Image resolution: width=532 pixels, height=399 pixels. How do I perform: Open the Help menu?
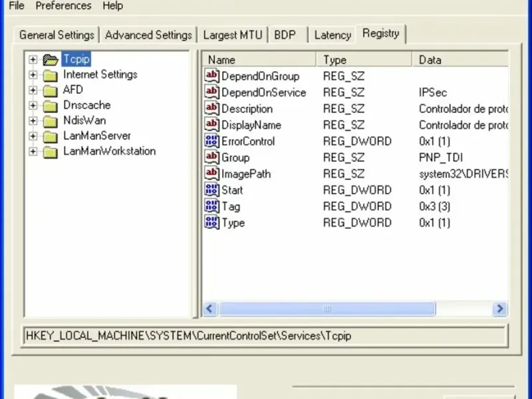tap(112, 6)
